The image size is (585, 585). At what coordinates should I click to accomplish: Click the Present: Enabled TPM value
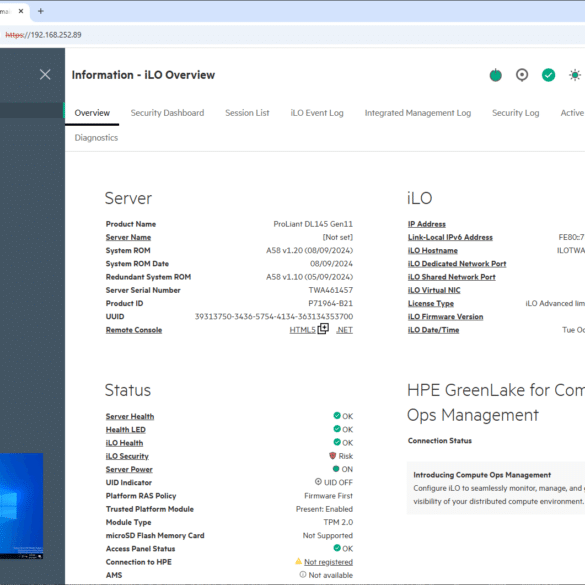tap(325, 509)
